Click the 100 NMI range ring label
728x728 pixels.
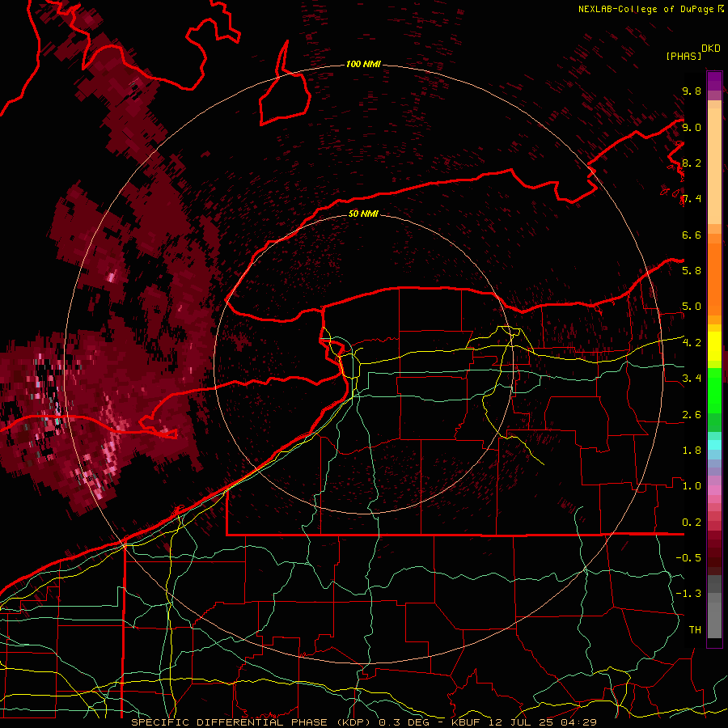[363, 64]
